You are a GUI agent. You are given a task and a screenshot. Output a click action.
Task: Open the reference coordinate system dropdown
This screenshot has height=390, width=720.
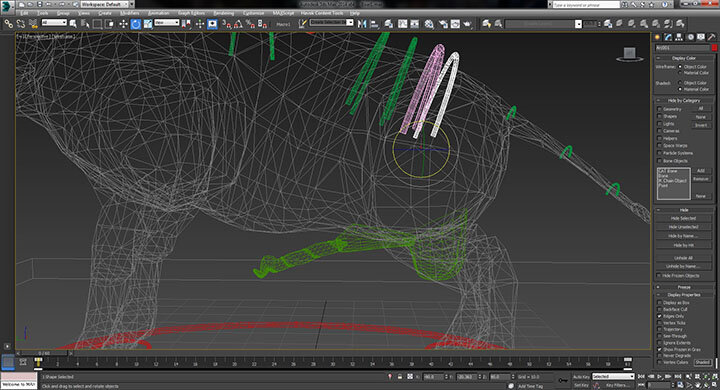[166, 23]
